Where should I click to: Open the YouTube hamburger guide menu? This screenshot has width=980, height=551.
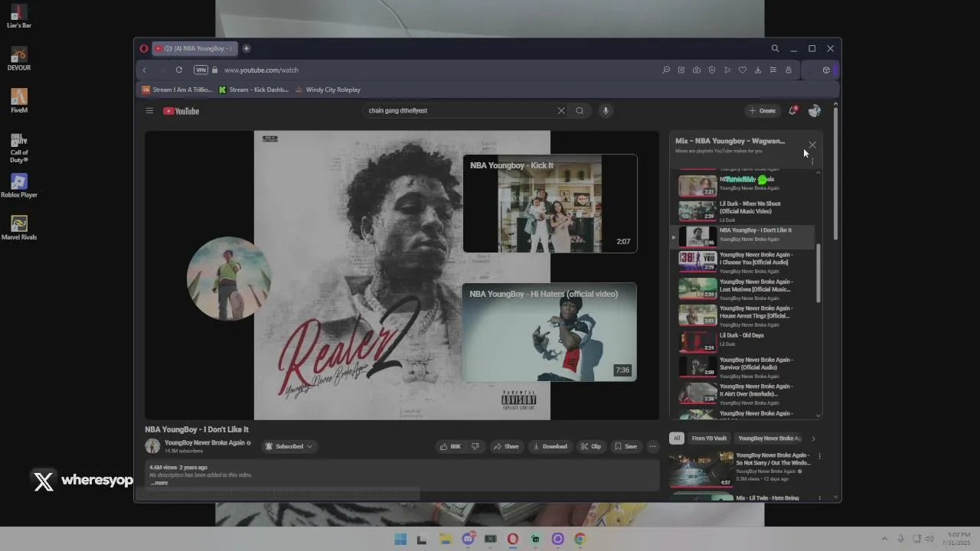(149, 111)
